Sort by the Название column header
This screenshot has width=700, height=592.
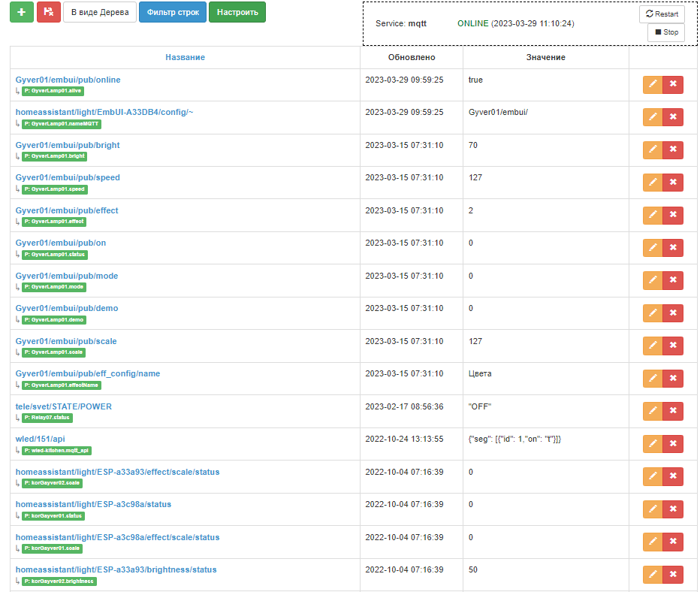185,57
